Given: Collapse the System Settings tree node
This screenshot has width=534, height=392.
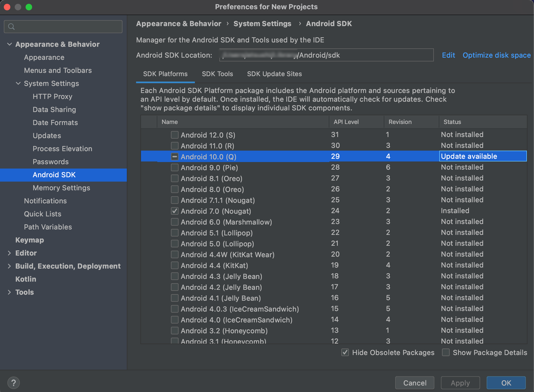Looking at the screenshot, I should pos(18,83).
